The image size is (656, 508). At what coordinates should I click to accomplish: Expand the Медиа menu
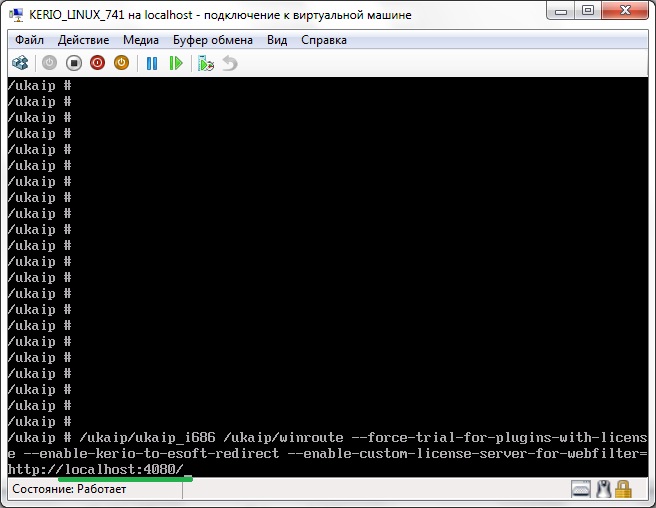[x=141, y=40]
